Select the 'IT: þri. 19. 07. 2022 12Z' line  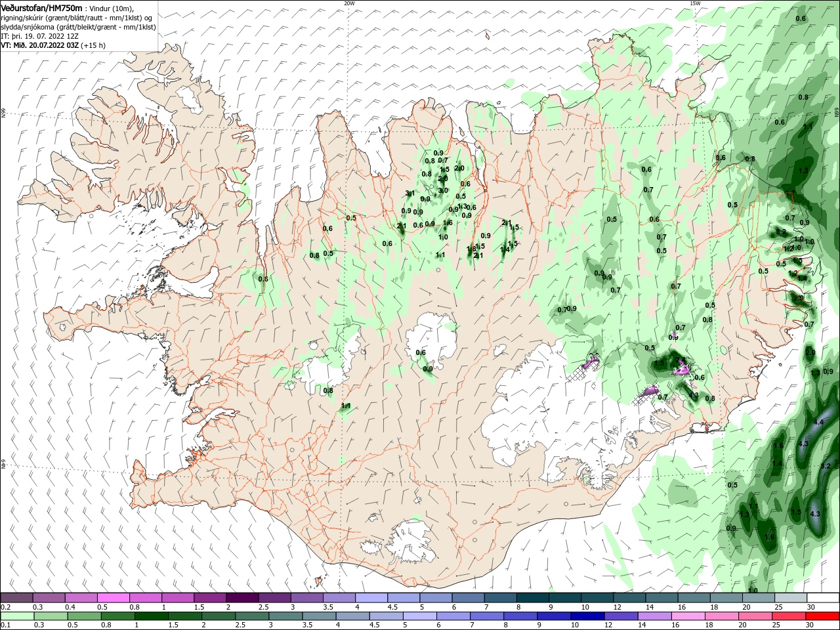pyautogui.click(x=40, y=36)
